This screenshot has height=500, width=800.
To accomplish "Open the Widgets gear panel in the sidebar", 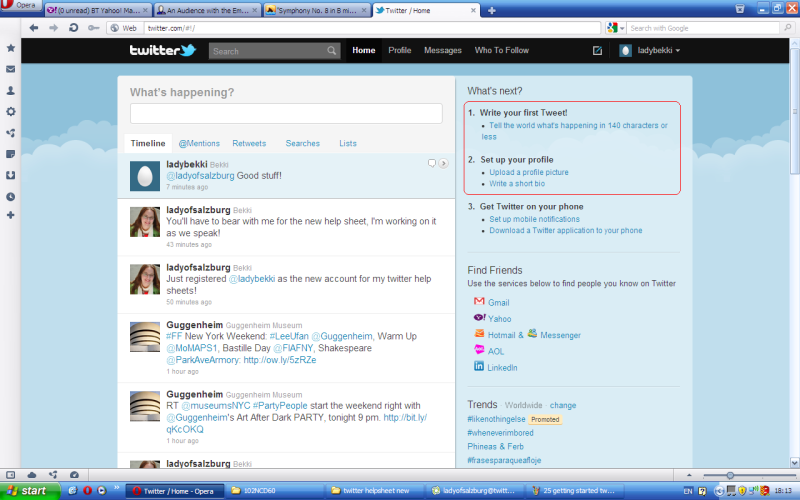I will click(x=10, y=111).
